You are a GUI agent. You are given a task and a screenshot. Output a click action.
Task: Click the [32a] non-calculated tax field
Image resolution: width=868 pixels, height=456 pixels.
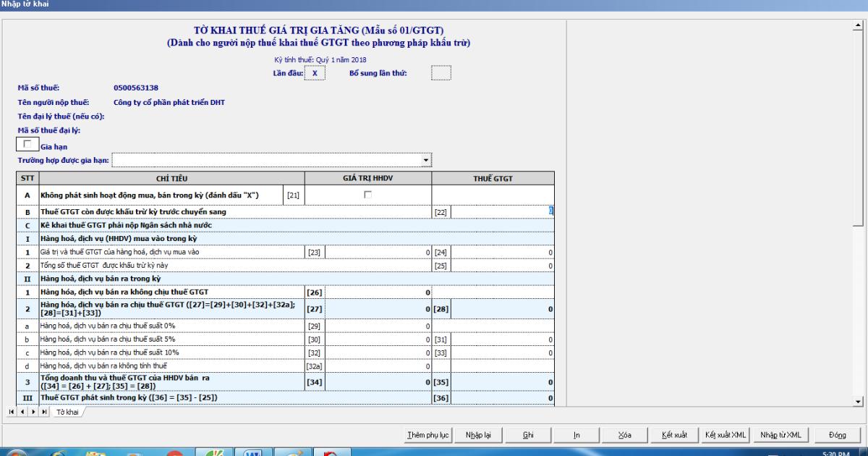click(379, 366)
